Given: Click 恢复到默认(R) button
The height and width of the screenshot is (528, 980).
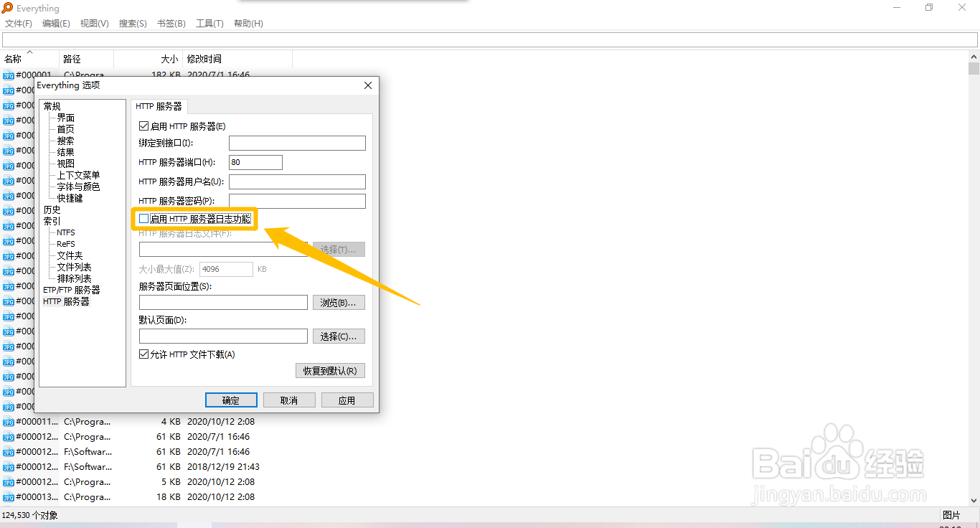Looking at the screenshot, I should click(x=330, y=371).
